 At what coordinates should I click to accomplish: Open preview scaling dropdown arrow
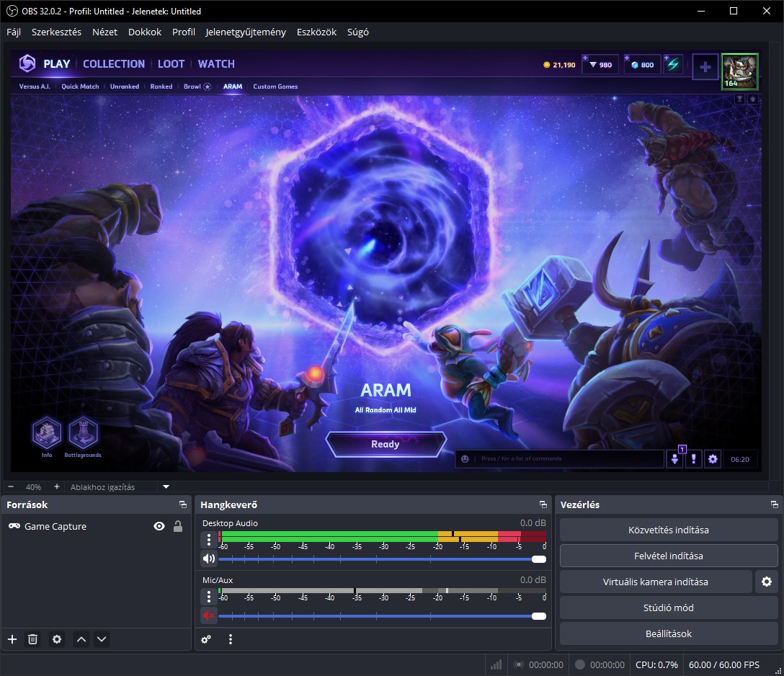pos(166,487)
